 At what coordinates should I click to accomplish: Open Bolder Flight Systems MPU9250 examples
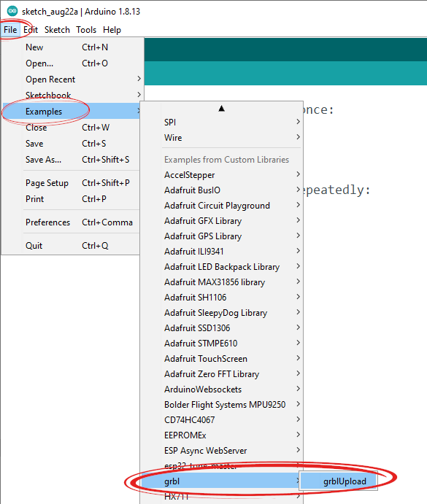221,405
